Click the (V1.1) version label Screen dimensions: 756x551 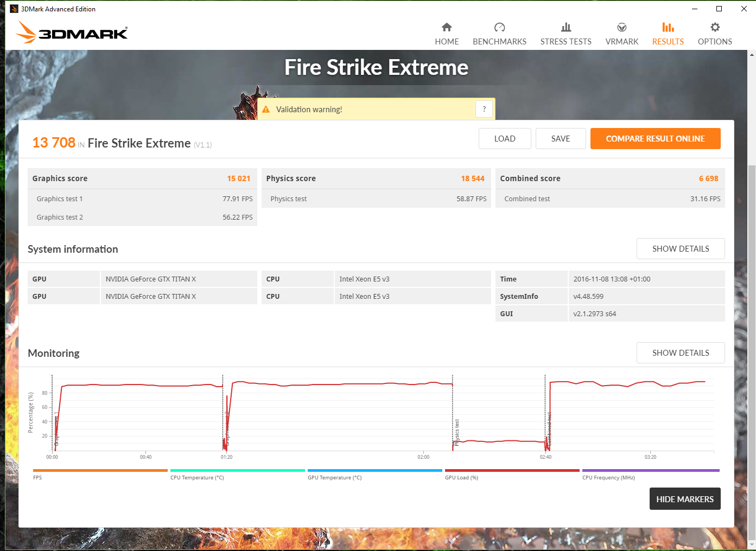[x=203, y=145]
